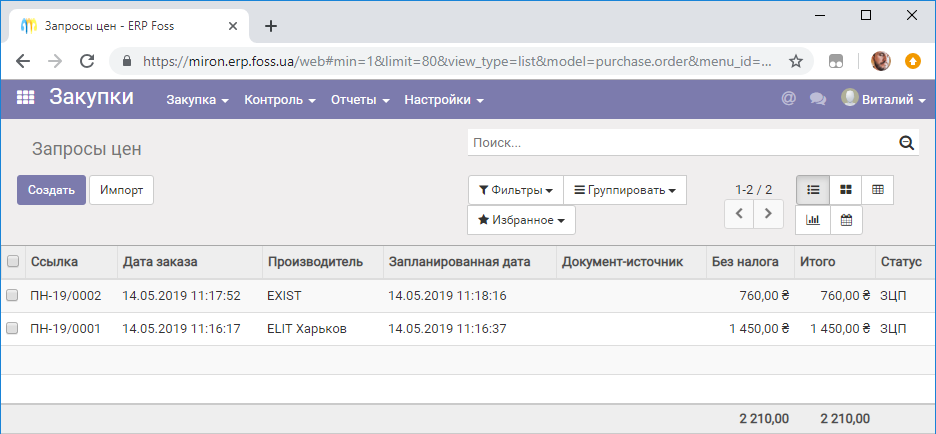The image size is (936, 434).
Task: Open the Избранное dropdown
Action: pyautogui.click(x=521, y=220)
